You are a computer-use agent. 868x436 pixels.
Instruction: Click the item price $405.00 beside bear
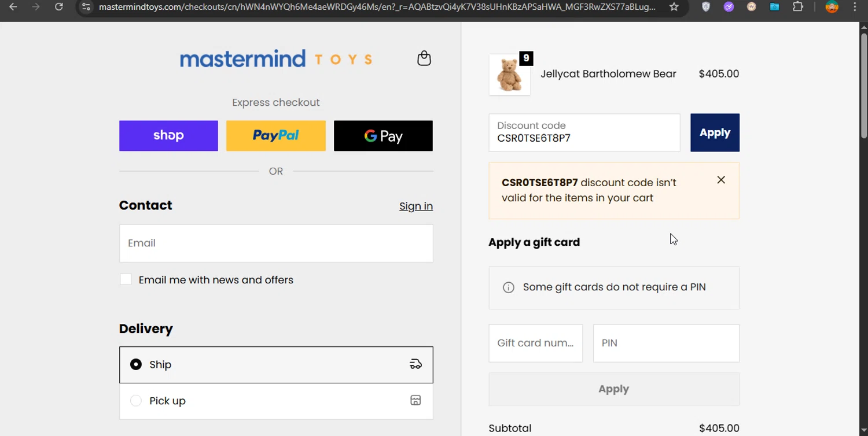tap(719, 74)
